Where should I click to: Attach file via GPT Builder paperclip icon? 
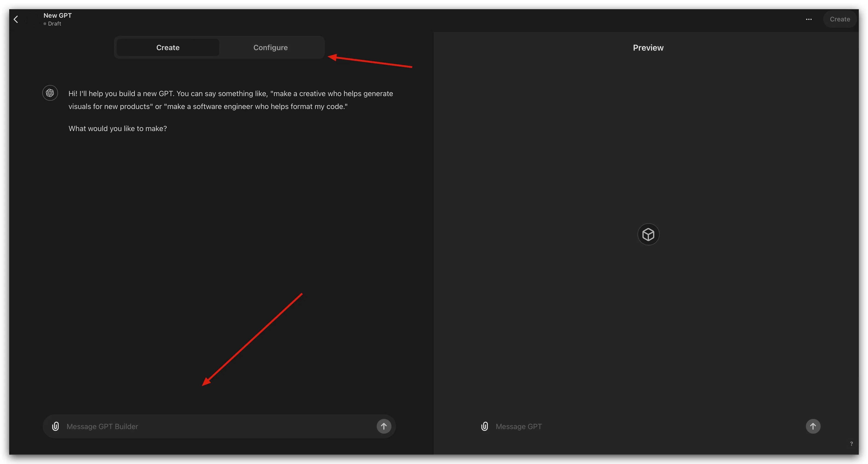point(56,426)
